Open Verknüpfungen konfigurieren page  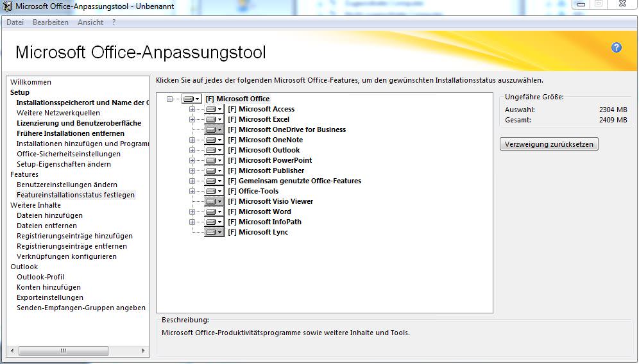(67, 256)
